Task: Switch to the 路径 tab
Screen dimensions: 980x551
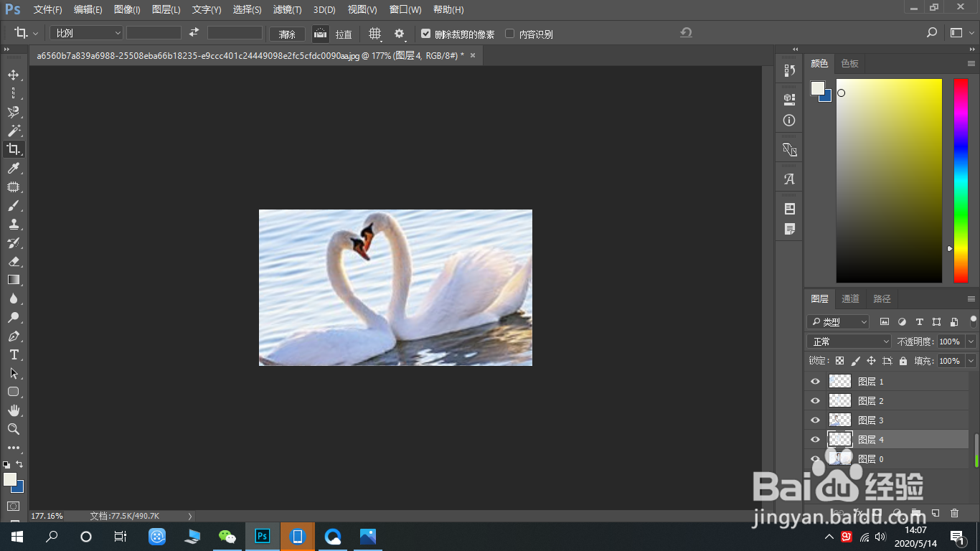Action: [882, 299]
